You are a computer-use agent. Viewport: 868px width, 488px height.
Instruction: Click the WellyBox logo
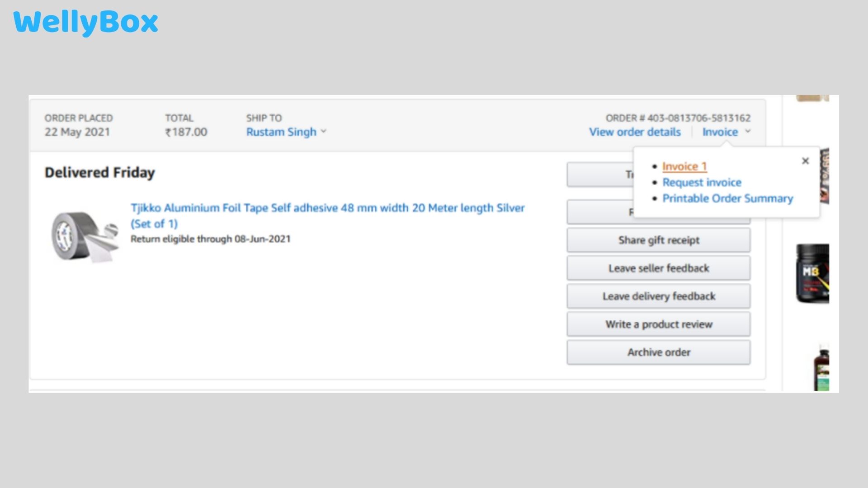tap(85, 22)
